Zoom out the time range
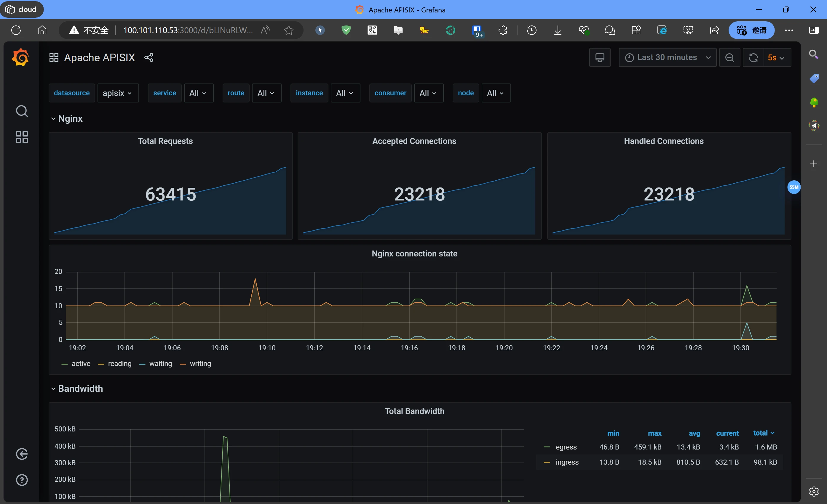827x504 pixels. pyautogui.click(x=729, y=58)
